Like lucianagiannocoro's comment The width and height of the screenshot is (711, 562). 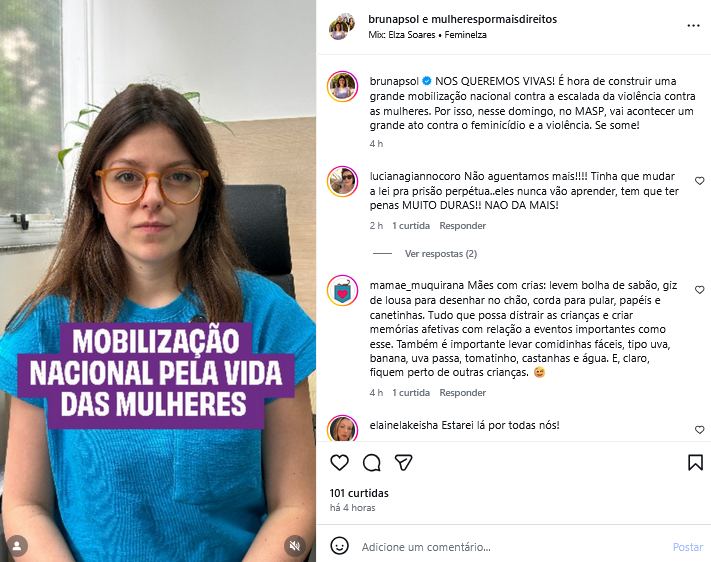[700, 181]
